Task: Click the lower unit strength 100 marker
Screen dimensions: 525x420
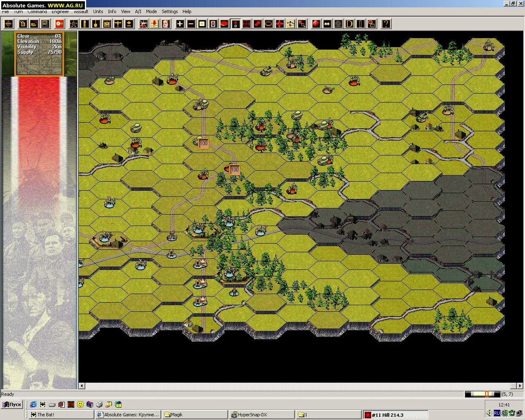Action: (235, 169)
